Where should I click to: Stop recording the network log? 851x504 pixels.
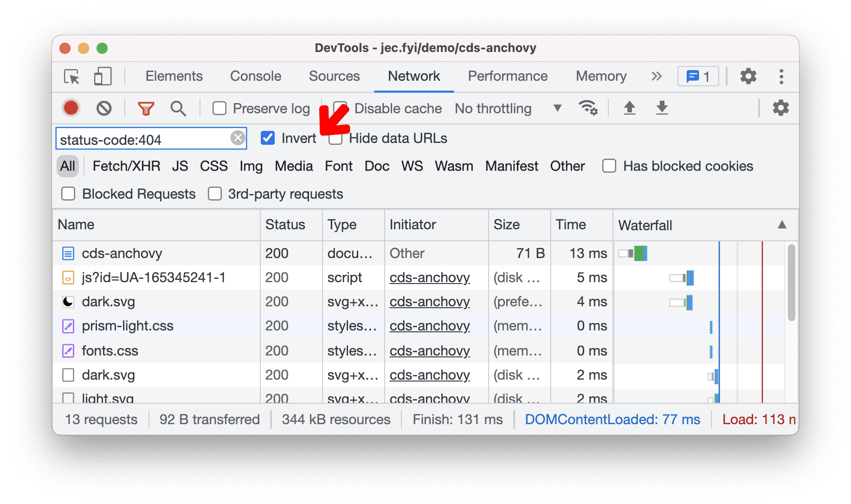click(70, 108)
